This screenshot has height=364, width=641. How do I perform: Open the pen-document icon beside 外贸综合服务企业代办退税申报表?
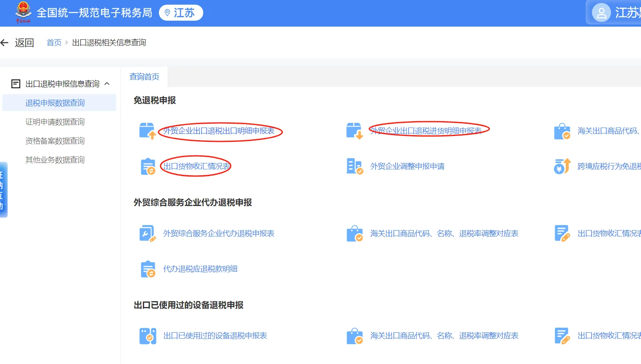click(x=147, y=233)
